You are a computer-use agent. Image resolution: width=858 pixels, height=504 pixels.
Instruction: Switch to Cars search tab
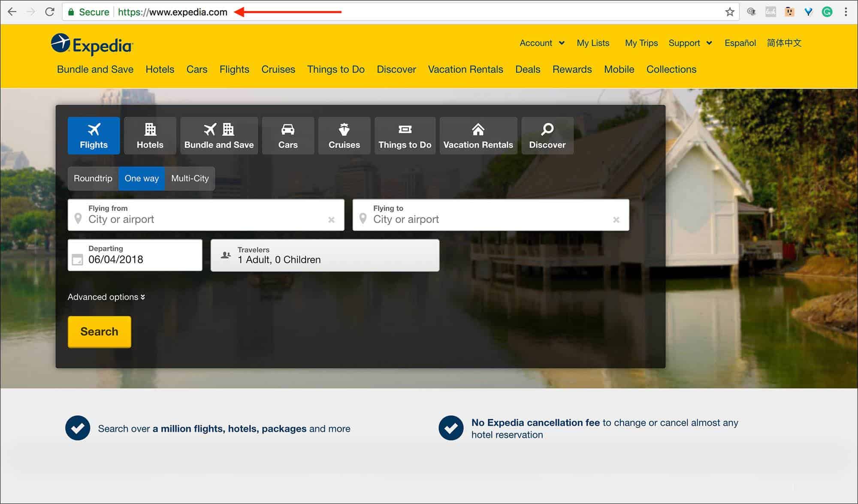point(288,136)
